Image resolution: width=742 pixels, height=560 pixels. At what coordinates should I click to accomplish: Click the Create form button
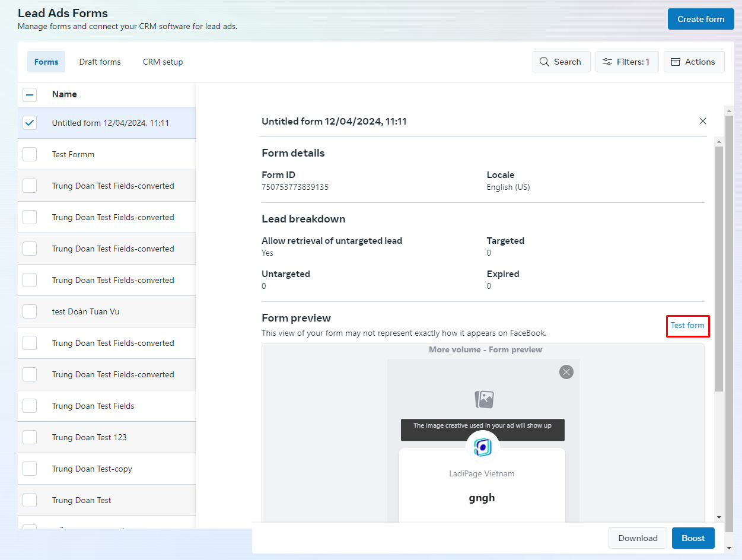[x=700, y=19]
